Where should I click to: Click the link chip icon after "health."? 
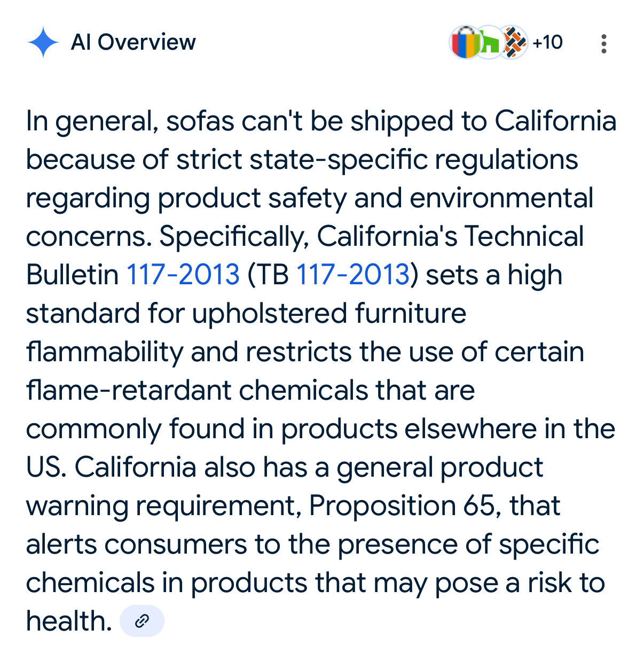142,621
